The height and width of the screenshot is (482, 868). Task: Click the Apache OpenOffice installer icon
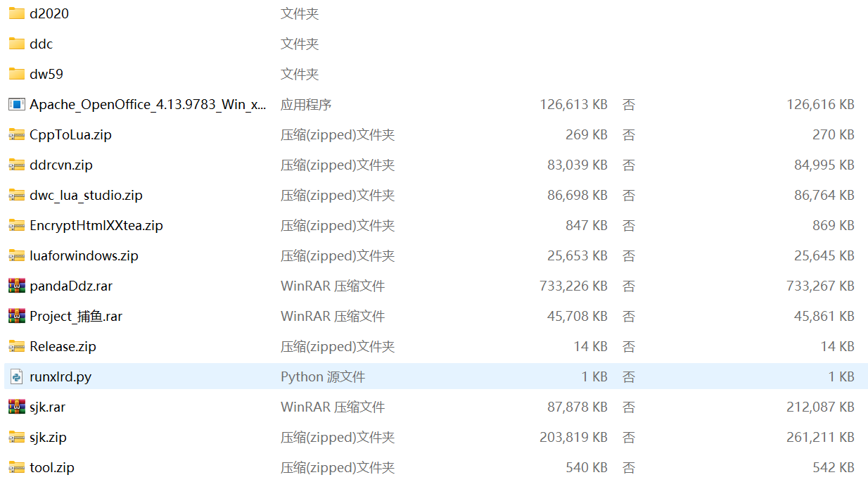pos(17,104)
